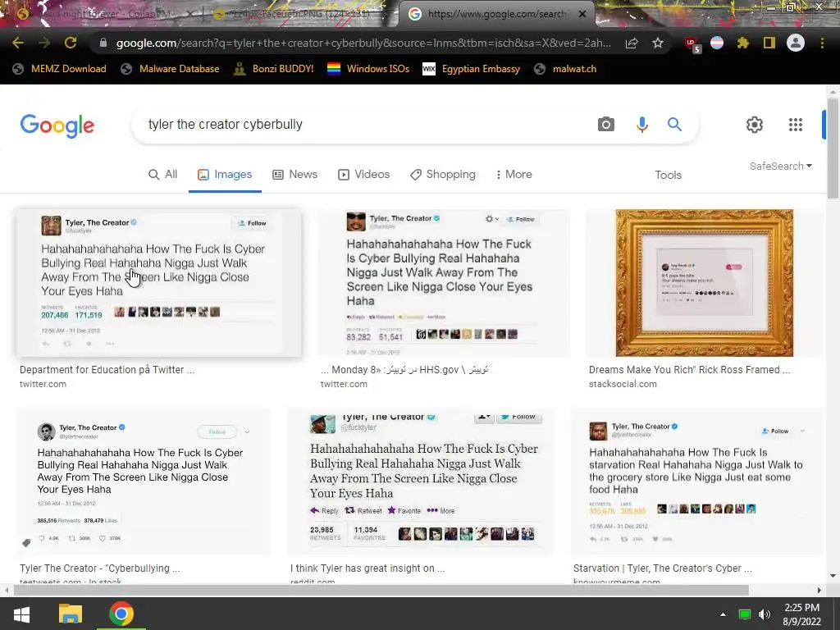This screenshot has height=630, width=840.
Task: Open the 'Starvation | Tyler, The Creator's Cyber' result
Action: click(x=663, y=568)
